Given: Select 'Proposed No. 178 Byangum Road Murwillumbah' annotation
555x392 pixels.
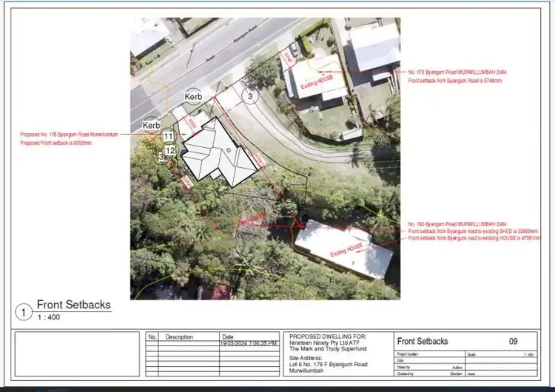Looking at the screenshot, I should click(69, 135).
